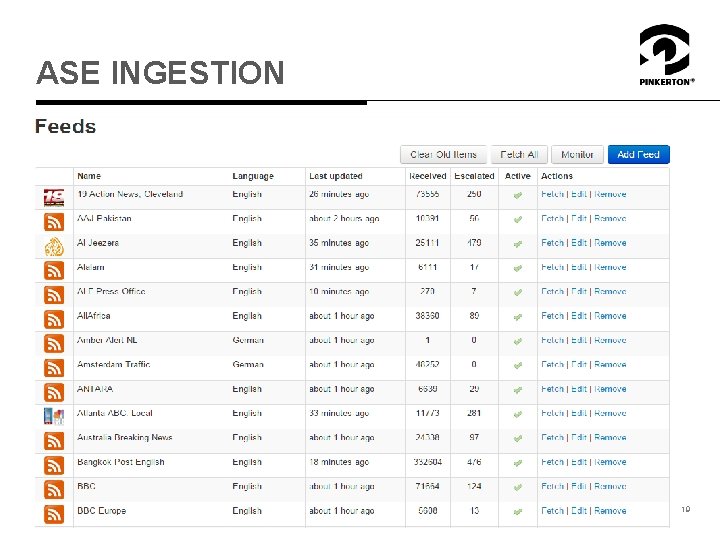Viewport: 720px width, 540px height.
Task: Remove the Al Jazeera feed
Action: 610,243
